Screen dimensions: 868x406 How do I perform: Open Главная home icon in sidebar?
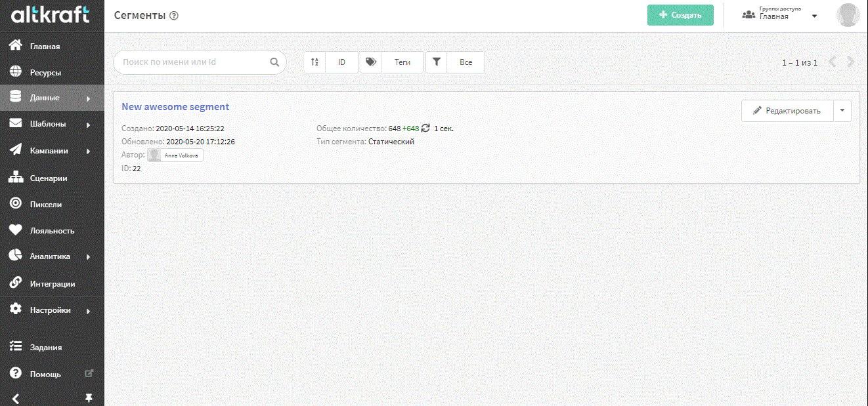(x=16, y=46)
